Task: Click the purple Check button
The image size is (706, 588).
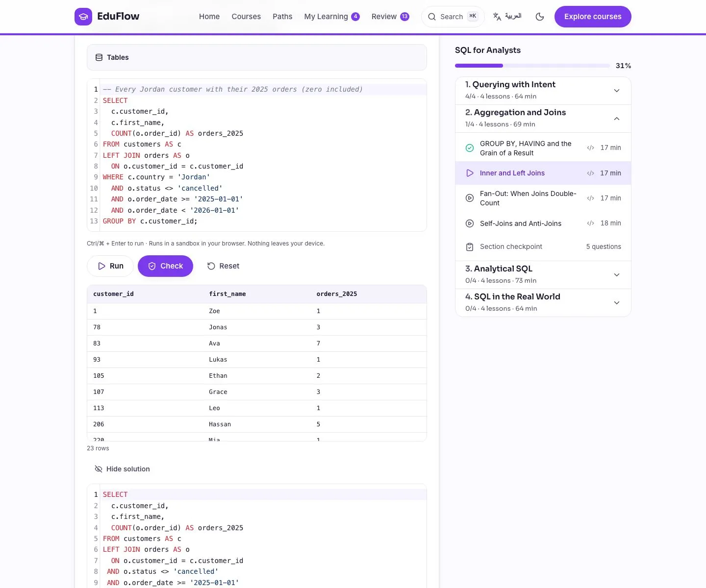Action: (165, 266)
